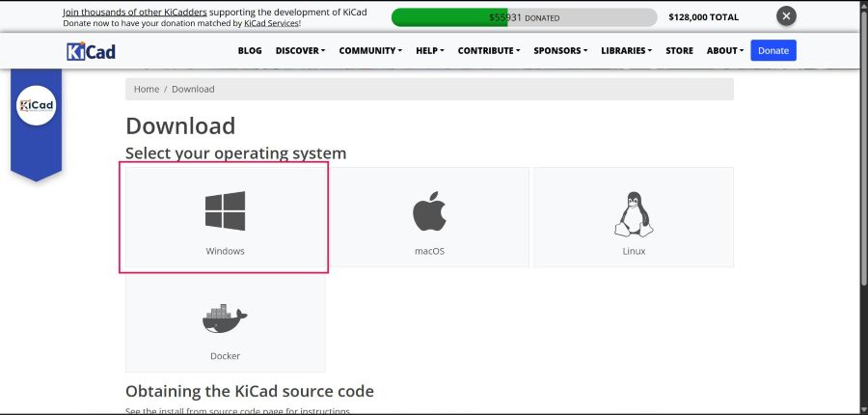Click the Docker whale icon
Image resolution: width=868 pixels, height=415 pixels.
tap(225, 318)
